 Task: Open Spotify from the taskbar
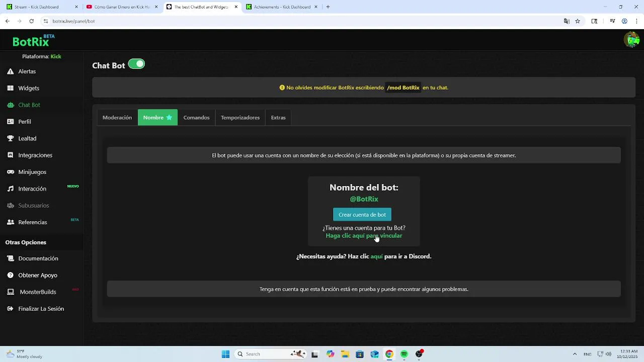point(404,354)
